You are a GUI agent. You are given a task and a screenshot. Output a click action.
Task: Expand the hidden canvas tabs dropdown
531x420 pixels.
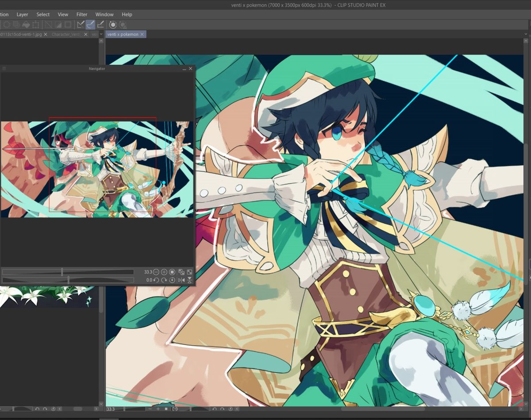101,34
